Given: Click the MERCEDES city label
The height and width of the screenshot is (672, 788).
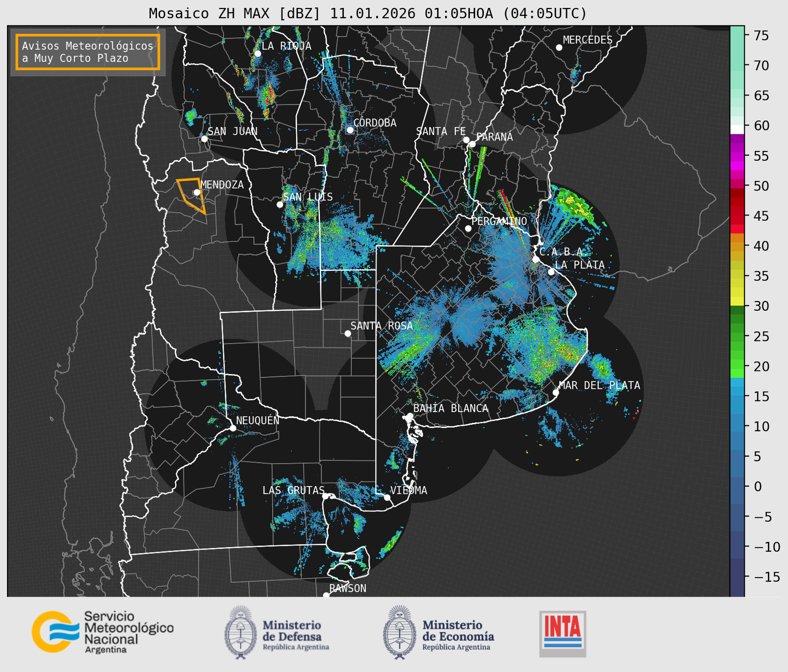Looking at the screenshot, I should click(x=588, y=40).
